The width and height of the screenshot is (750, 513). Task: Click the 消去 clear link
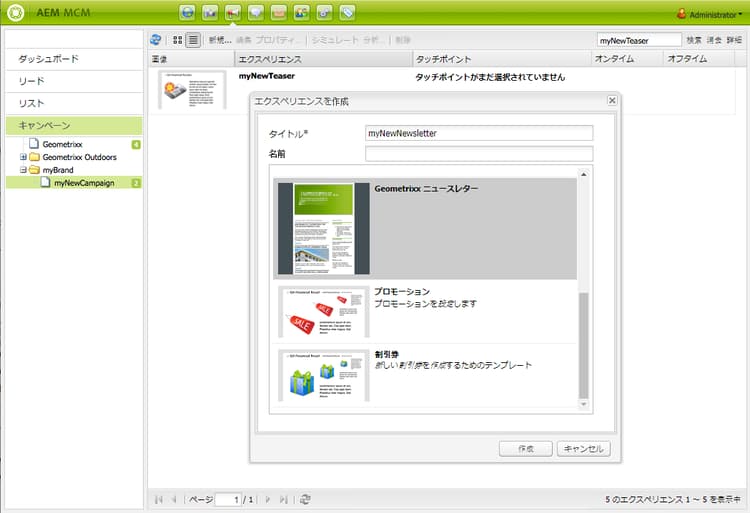714,40
